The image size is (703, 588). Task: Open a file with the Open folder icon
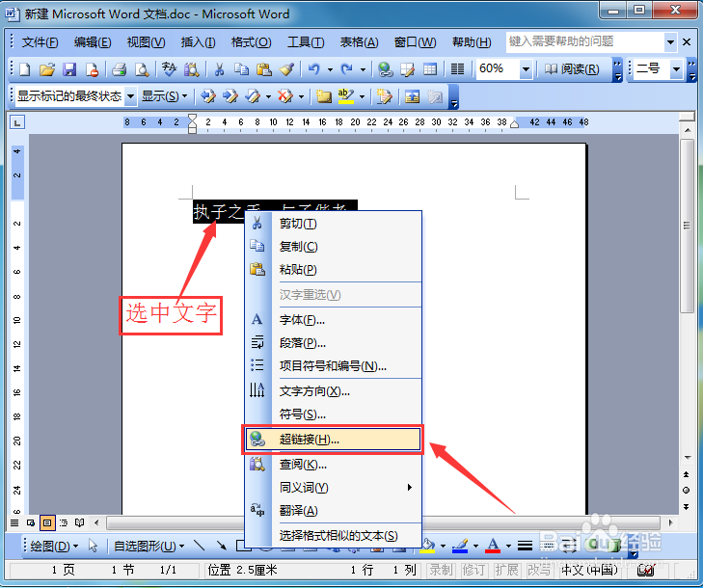[47, 69]
